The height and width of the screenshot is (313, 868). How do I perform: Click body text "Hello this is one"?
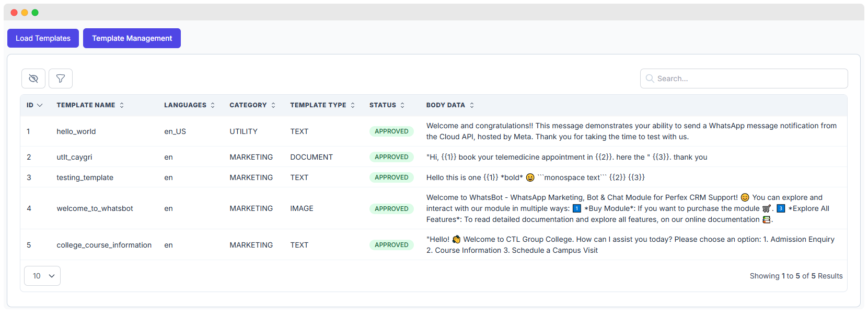(x=536, y=177)
